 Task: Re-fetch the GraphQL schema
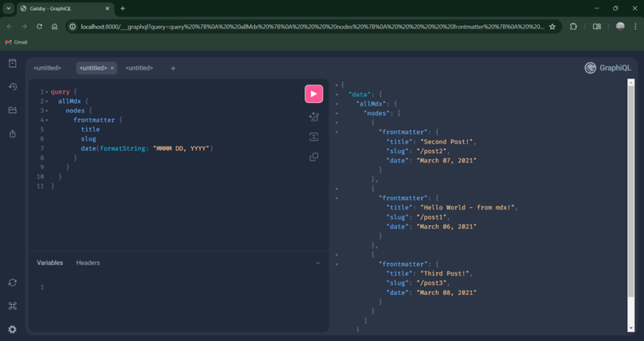(x=13, y=282)
